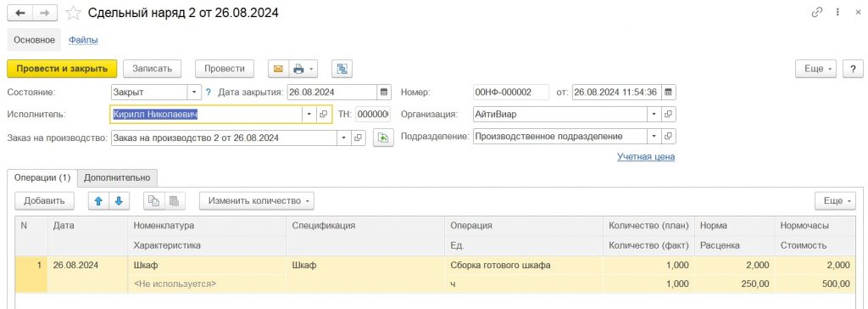Select the date cell 26.08.2024 in row 1
The image size is (868, 309).
click(88, 265)
